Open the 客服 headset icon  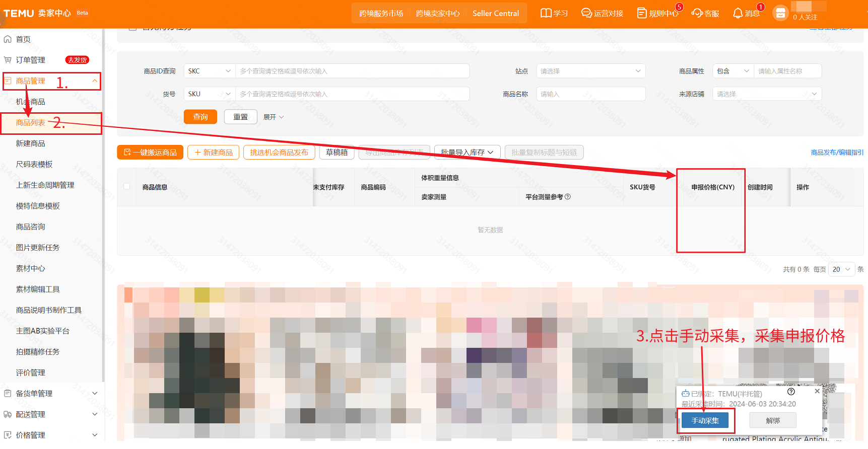[x=697, y=13]
